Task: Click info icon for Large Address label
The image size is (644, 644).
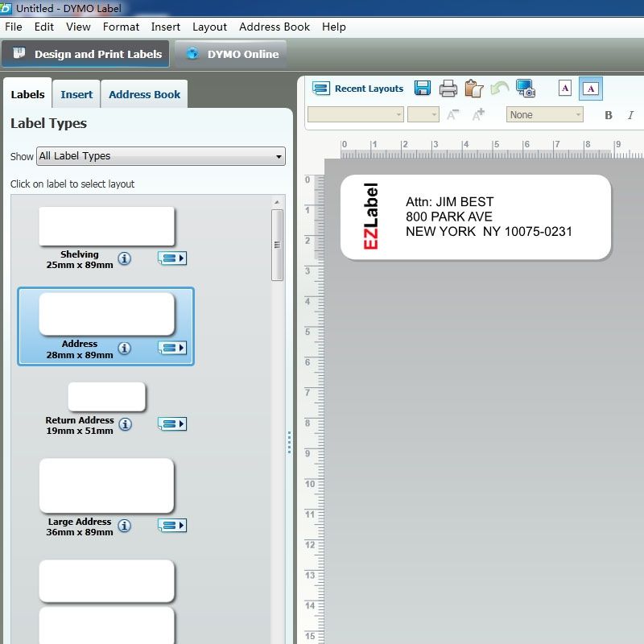Action: tap(124, 526)
